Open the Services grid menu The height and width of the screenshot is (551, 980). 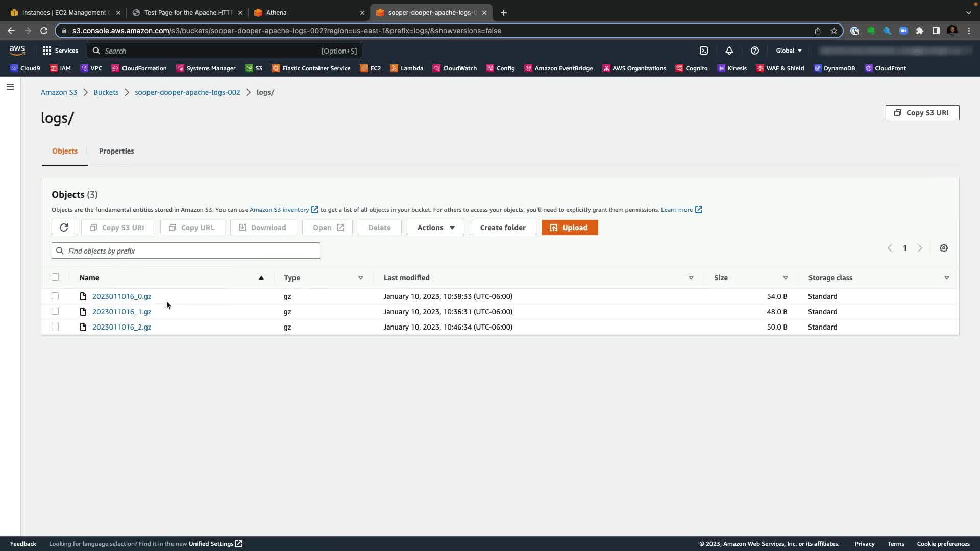point(60,51)
